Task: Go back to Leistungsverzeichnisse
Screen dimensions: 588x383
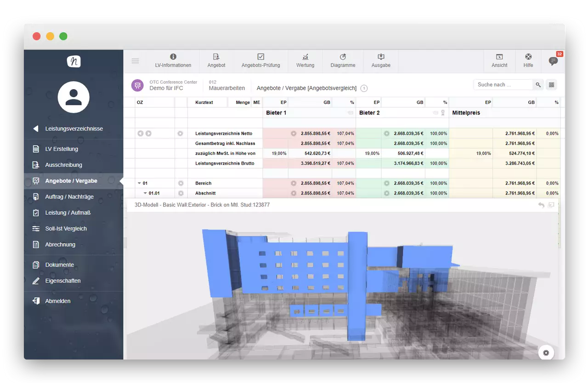Action: click(73, 129)
